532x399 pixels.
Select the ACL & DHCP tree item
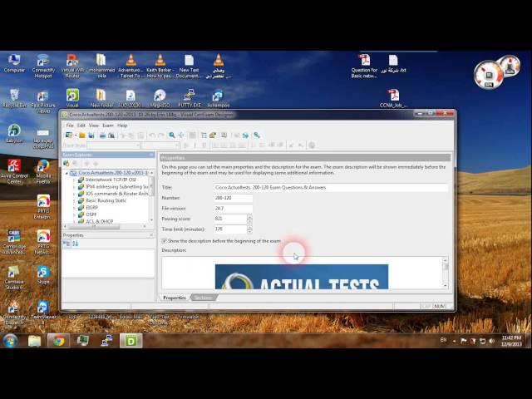99,222
